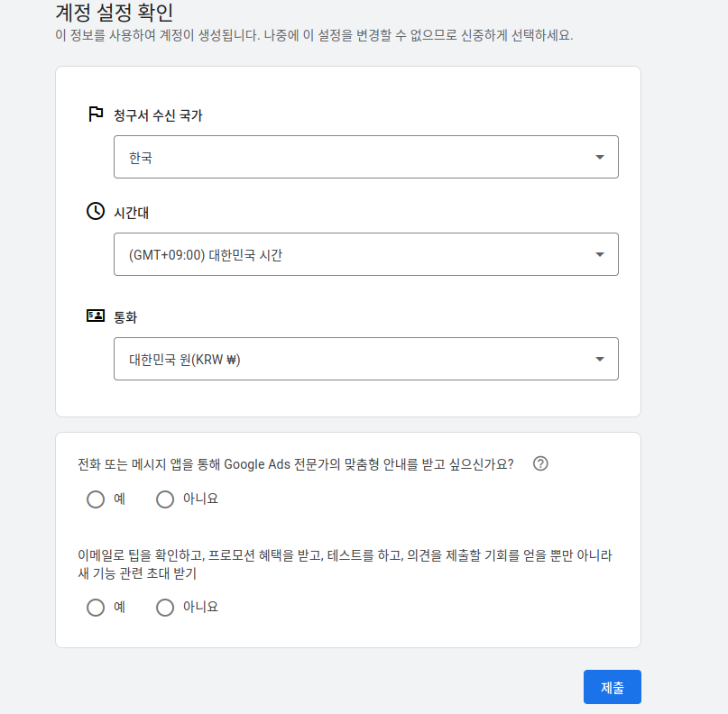Select 예 for the email tips question
The image size is (728, 714).
pos(96,608)
